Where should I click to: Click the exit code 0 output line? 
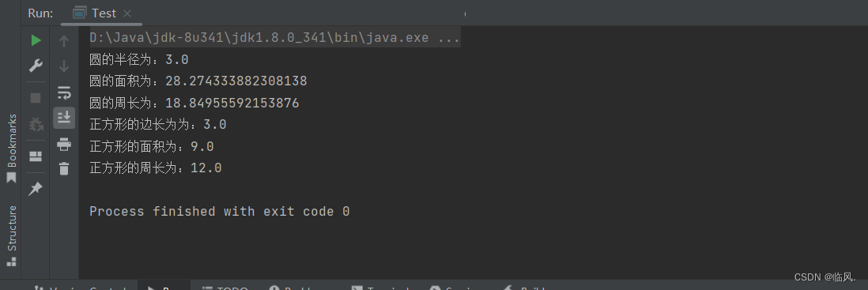(x=220, y=212)
